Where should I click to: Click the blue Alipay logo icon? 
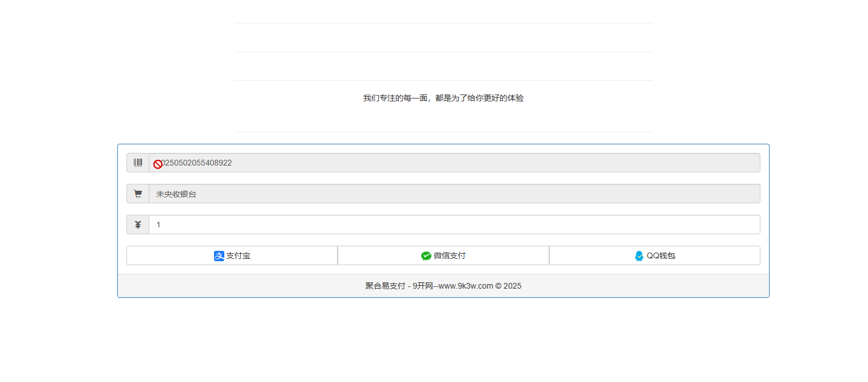219,256
